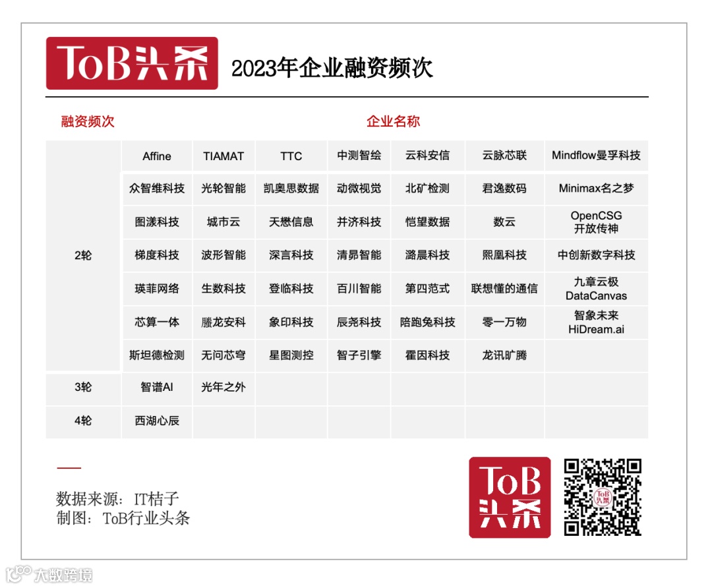712x588 pixels.
Task: Click the QR code image
Action: pyautogui.click(x=602, y=497)
